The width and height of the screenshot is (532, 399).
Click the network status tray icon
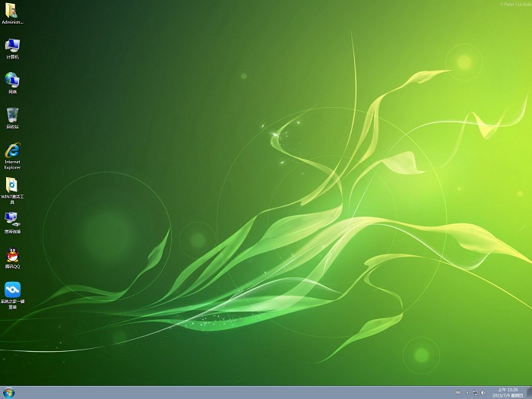(475, 393)
